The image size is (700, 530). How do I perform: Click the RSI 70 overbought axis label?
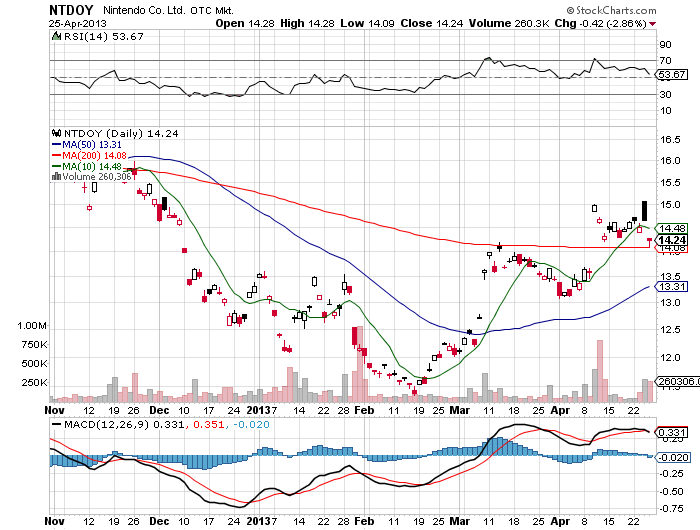coord(665,60)
